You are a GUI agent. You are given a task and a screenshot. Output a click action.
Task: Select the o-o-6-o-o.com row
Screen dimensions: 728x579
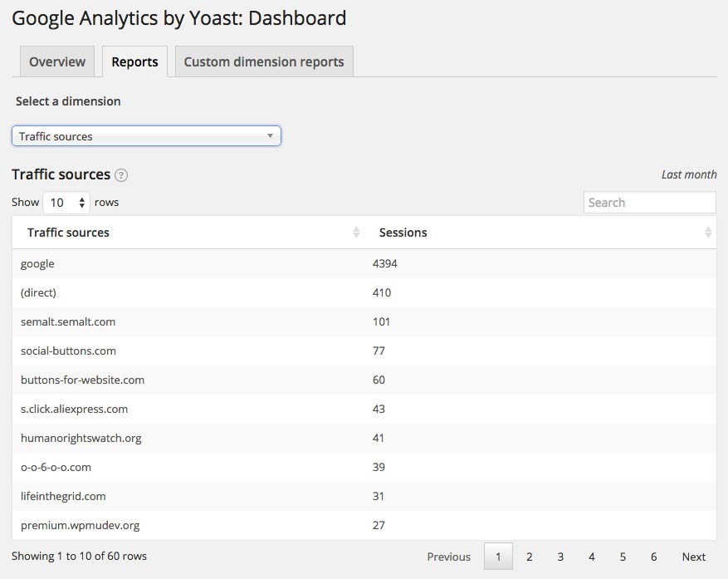tap(364, 467)
